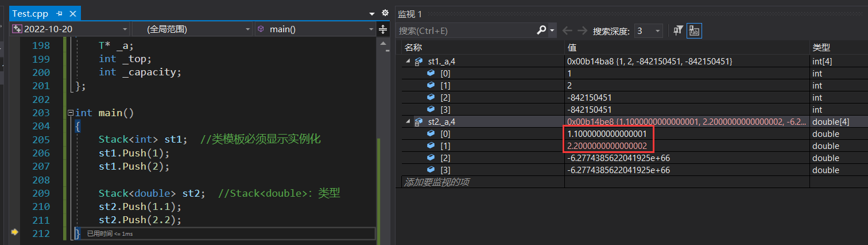
Task: Click the magnifier search icon
Action: (x=541, y=30)
